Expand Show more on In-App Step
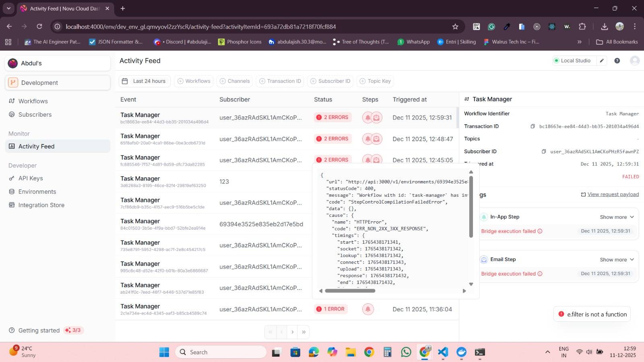 pos(617,217)
